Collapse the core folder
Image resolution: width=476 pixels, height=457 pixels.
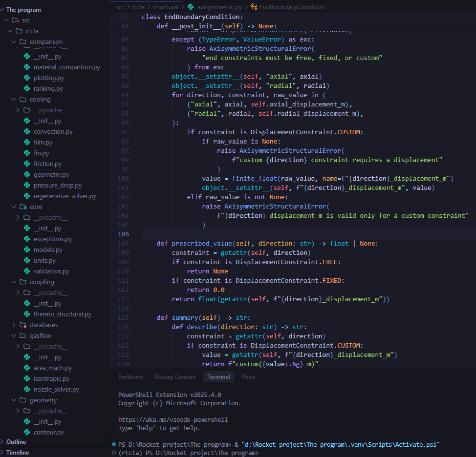point(14,207)
